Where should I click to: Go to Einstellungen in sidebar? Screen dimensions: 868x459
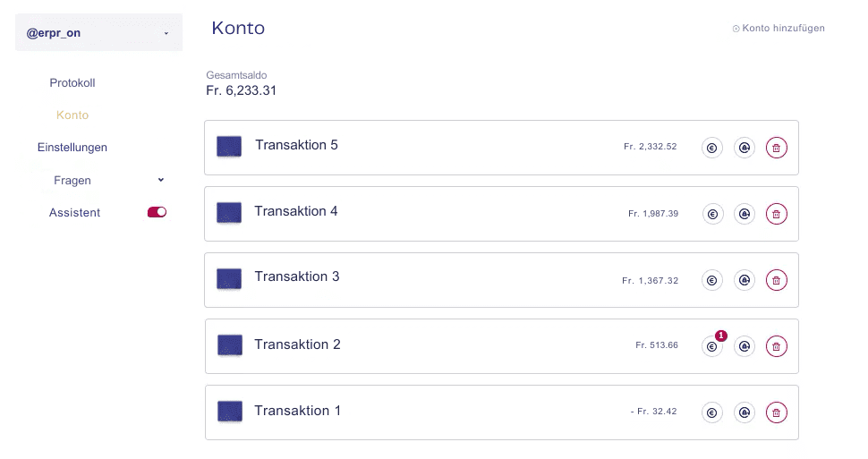click(72, 148)
